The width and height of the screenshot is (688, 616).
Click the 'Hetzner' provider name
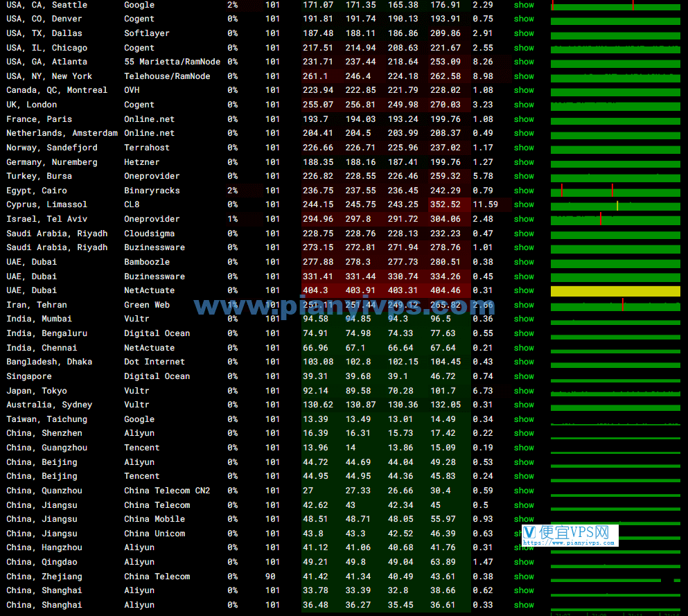[142, 162]
